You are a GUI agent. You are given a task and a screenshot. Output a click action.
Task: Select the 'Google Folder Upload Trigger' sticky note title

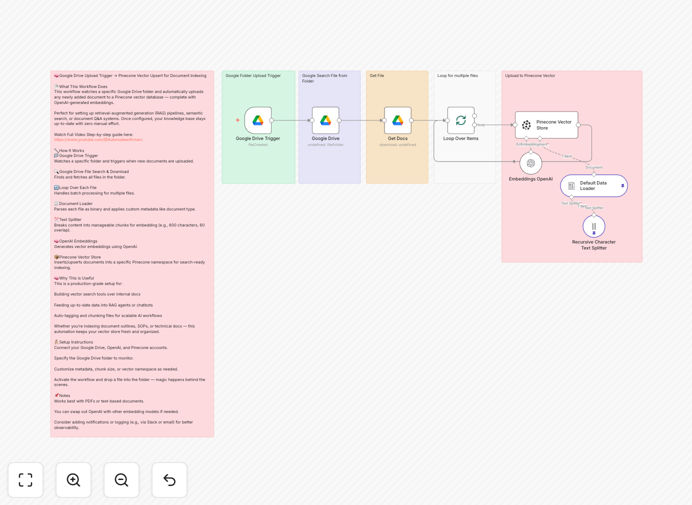click(253, 76)
